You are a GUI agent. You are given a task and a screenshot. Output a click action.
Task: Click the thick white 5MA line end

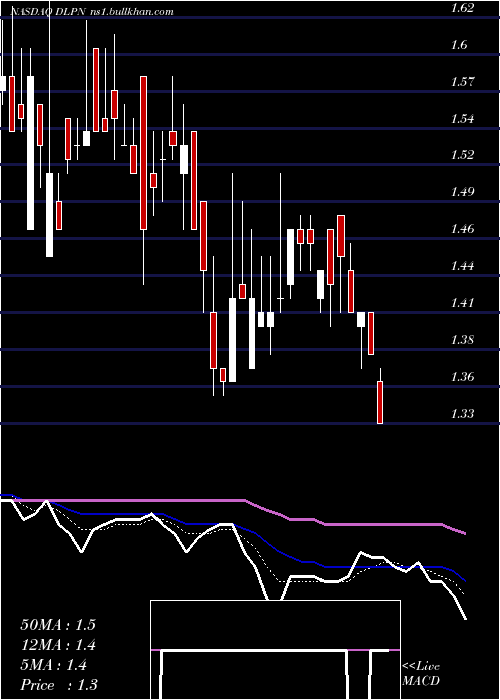[465, 619]
